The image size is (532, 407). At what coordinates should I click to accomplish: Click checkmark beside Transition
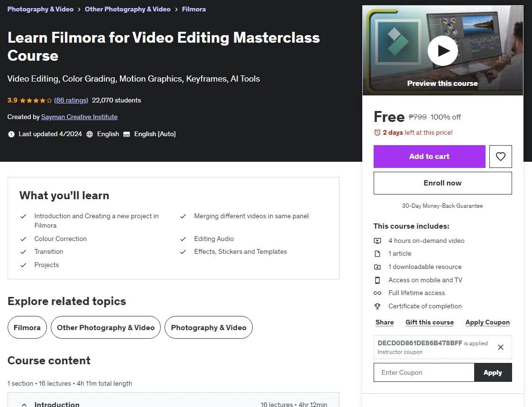pyautogui.click(x=23, y=252)
